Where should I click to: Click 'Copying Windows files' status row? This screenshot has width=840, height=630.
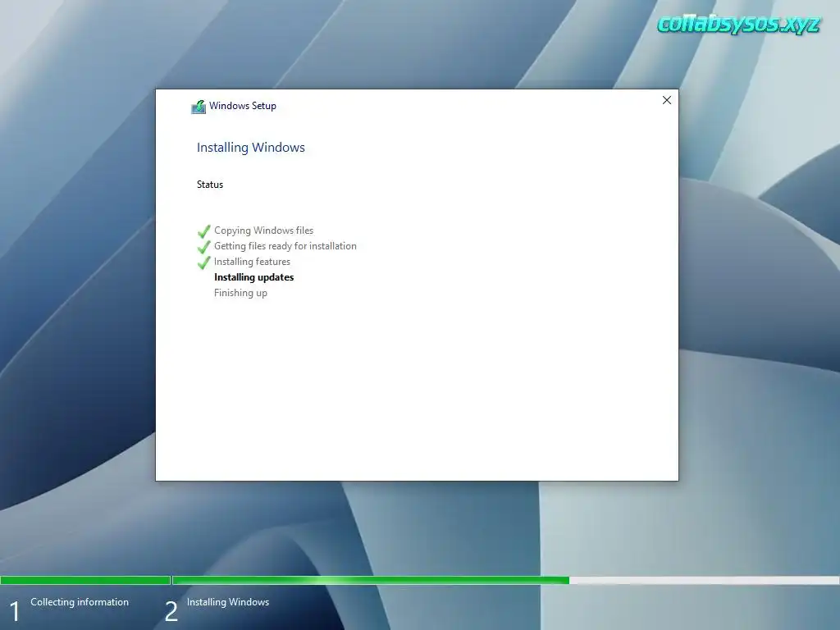point(263,231)
